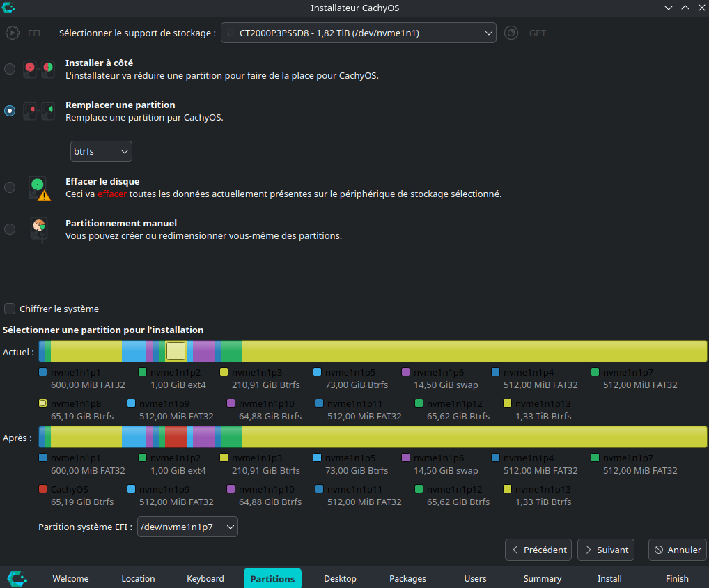
Task: Click the CachyOS logo in the title bar
Action: pyautogui.click(x=8, y=8)
